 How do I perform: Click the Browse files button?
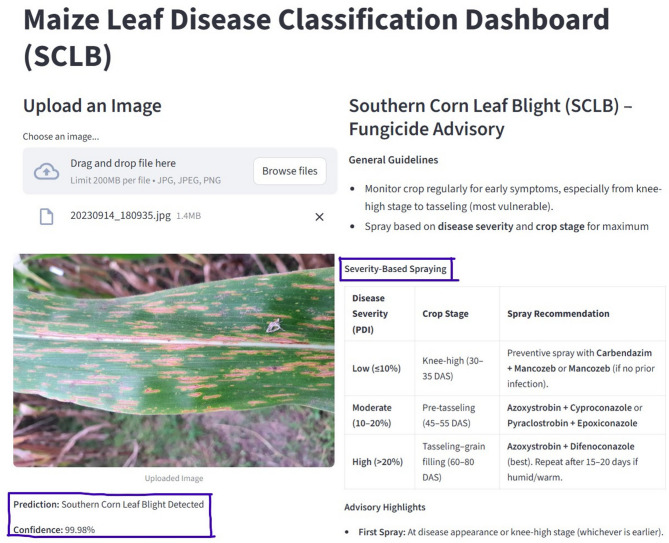[x=290, y=171]
